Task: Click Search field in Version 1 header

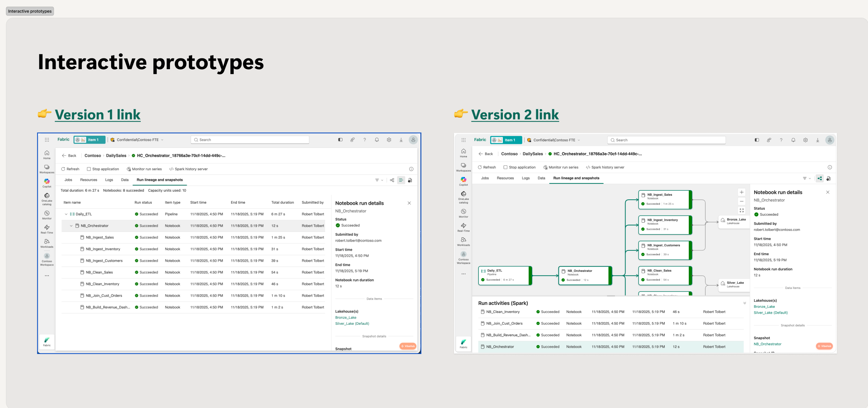Action: point(250,140)
